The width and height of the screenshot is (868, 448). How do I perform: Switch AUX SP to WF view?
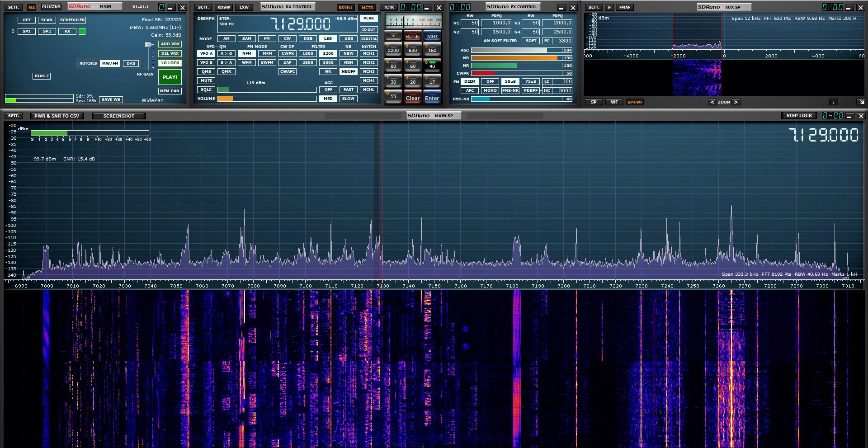(614, 102)
